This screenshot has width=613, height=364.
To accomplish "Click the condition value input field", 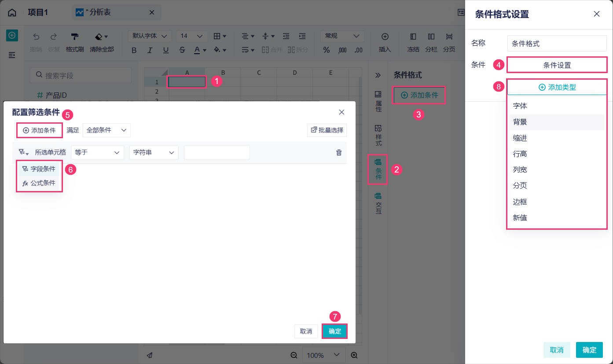I will pyautogui.click(x=217, y=152).
